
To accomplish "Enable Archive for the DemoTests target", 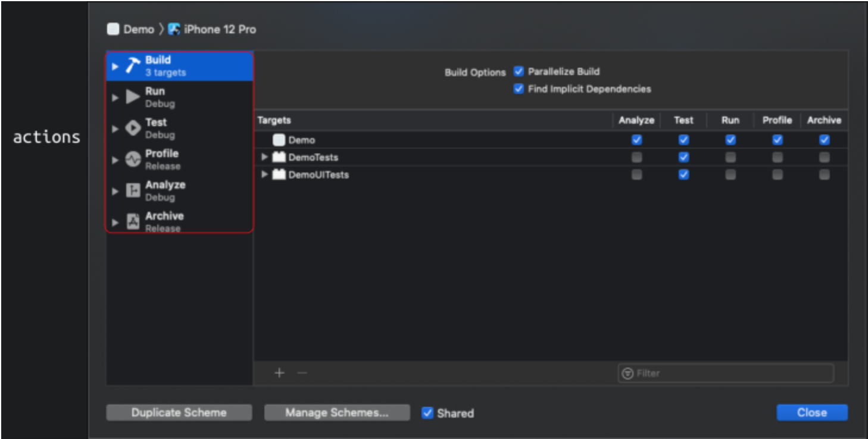I will point(825,158).
